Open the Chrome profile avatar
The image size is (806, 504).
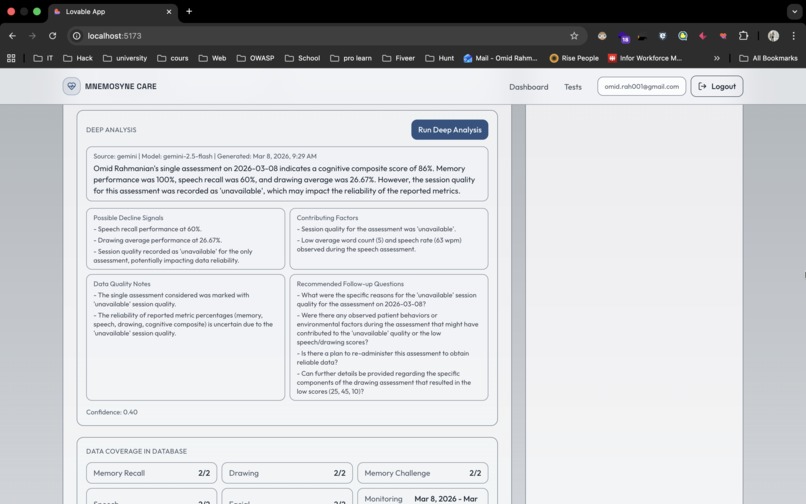point(773,36)
